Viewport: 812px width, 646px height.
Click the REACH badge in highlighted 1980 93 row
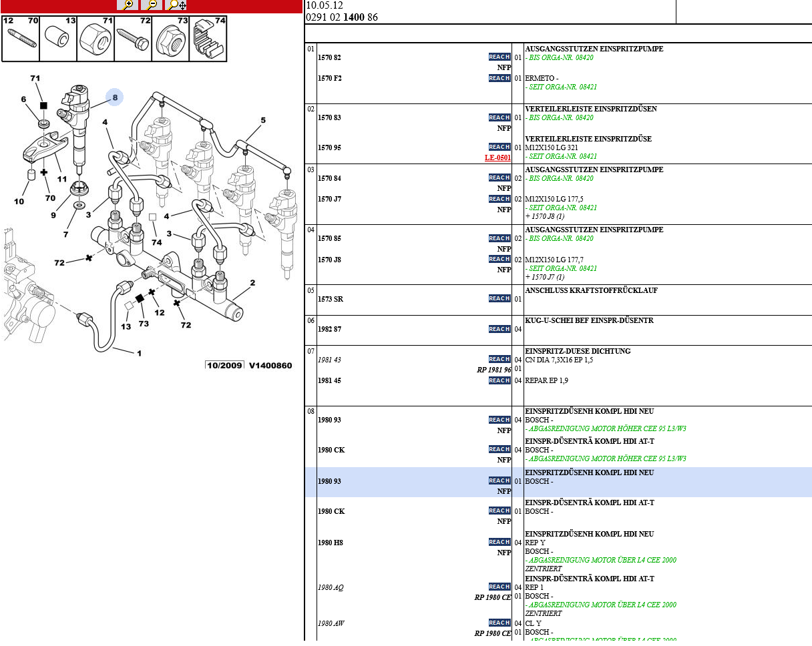coord(499,480)
